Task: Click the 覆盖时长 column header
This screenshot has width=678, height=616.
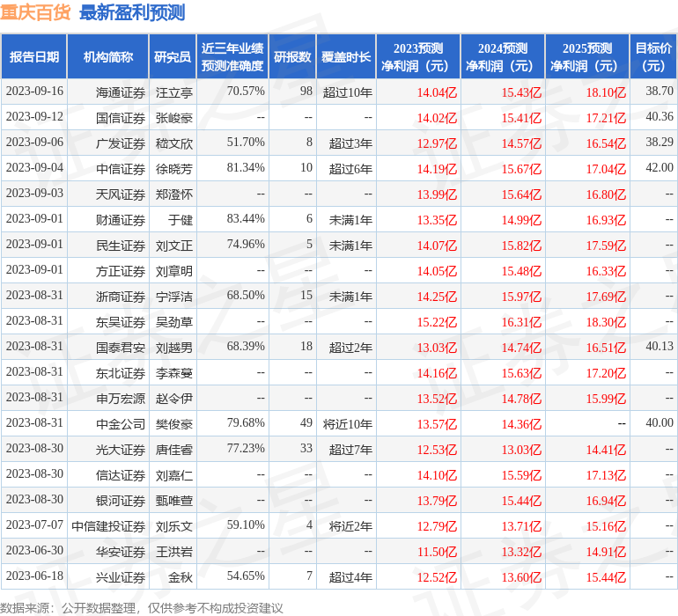Action: coord(346,57)
